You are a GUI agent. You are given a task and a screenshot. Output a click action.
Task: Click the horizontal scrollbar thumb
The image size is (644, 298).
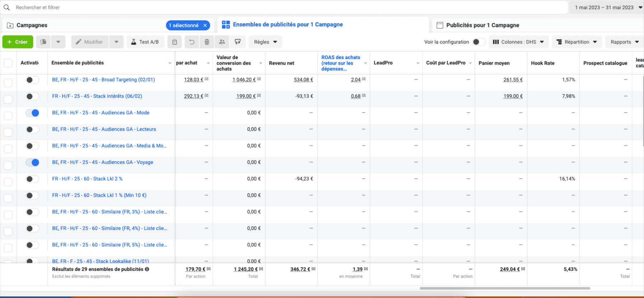pyautogui.click(x=505, y=288)
